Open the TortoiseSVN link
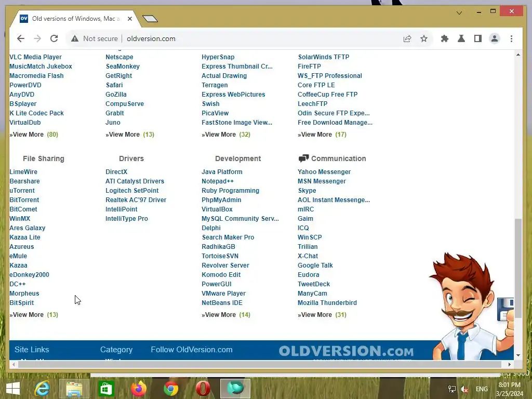The height and width of the screenshot is (399, 532). tap(220, 256)
